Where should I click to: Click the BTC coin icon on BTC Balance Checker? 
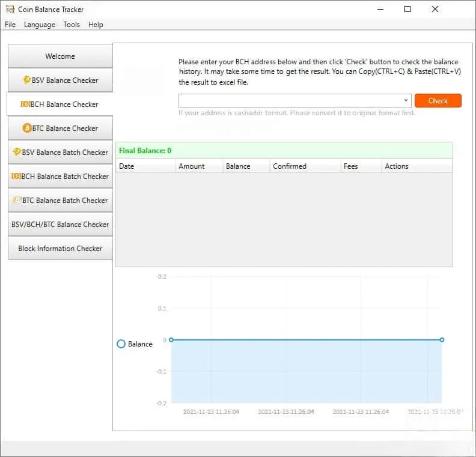click(27, 128)
